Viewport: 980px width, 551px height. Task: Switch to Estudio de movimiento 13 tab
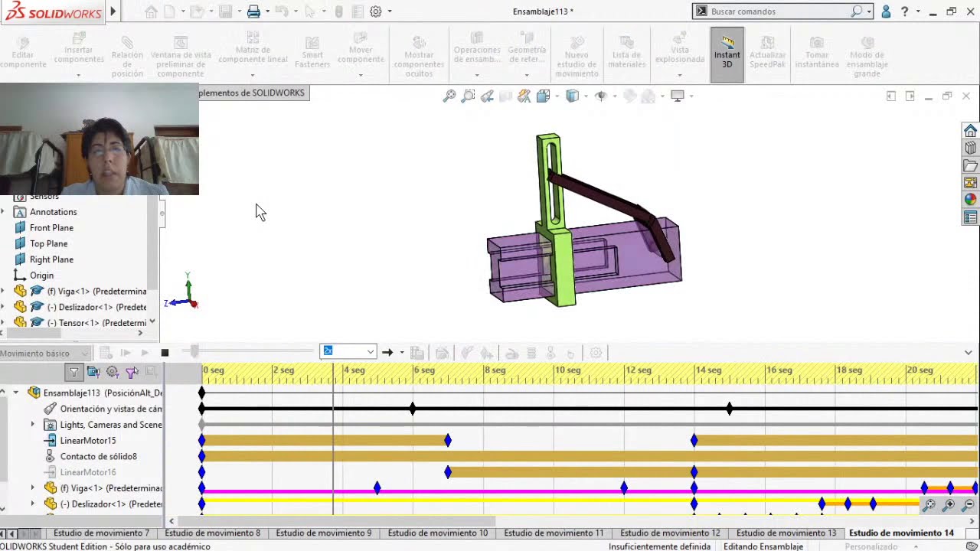[786, 533]
